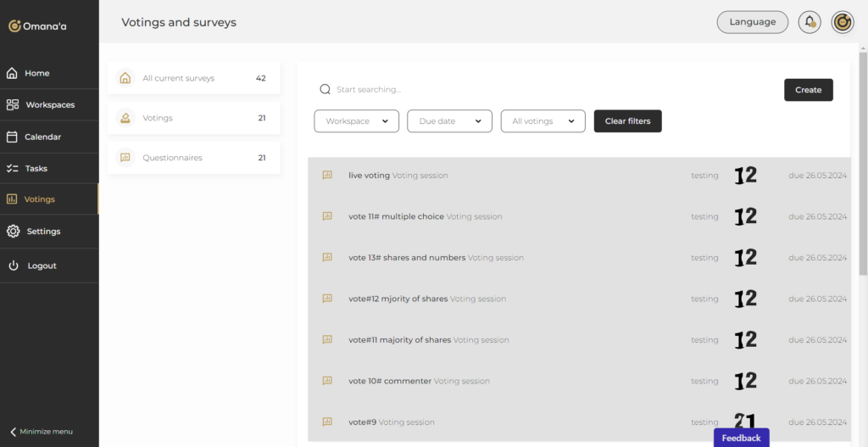Click the Votings category ballot icon
Image resolution: width=868 pixels, height=447 pixels.
click(x=125, y=118)
